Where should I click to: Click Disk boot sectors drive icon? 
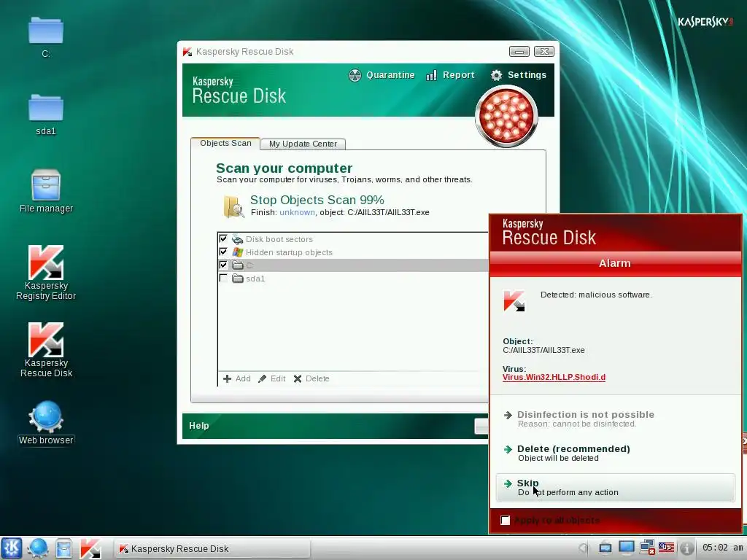tap(237, 239)
